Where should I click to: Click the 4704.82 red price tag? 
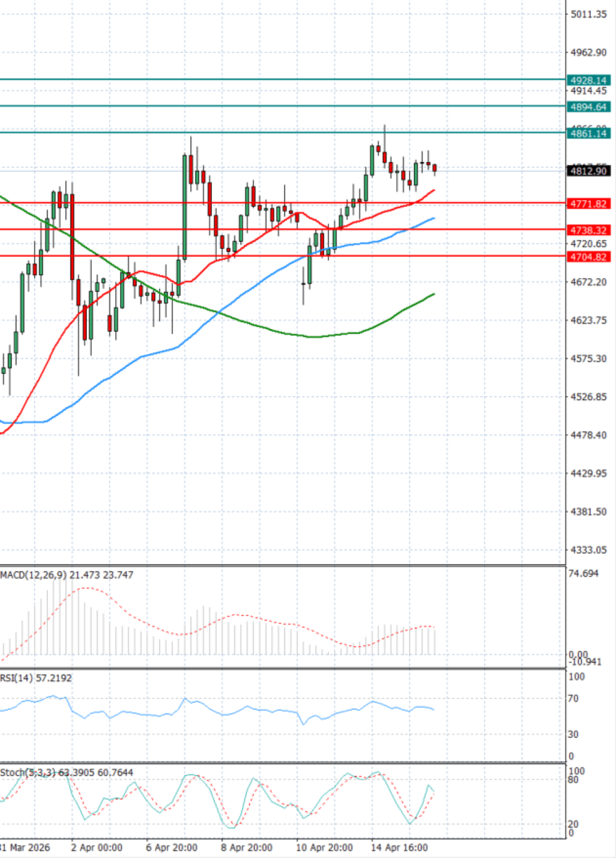[x=588, y=257]
